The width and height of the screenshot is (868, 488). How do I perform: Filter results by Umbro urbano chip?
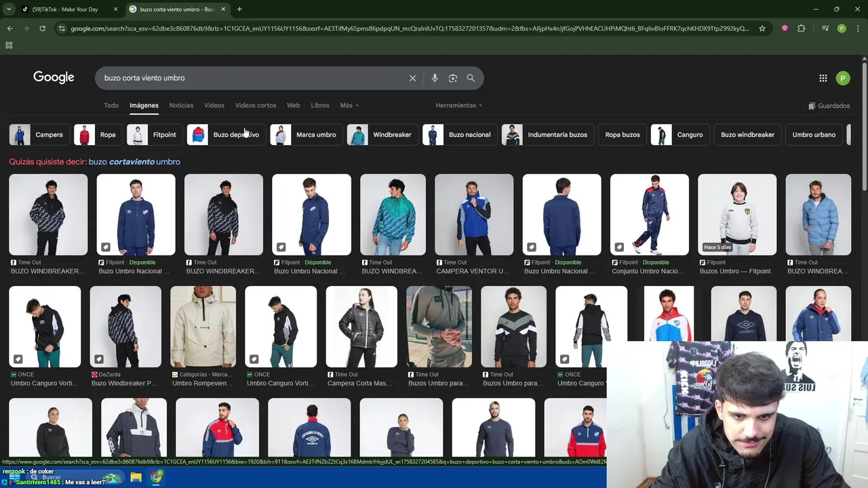pyautogui.click(x=814, y=135)
